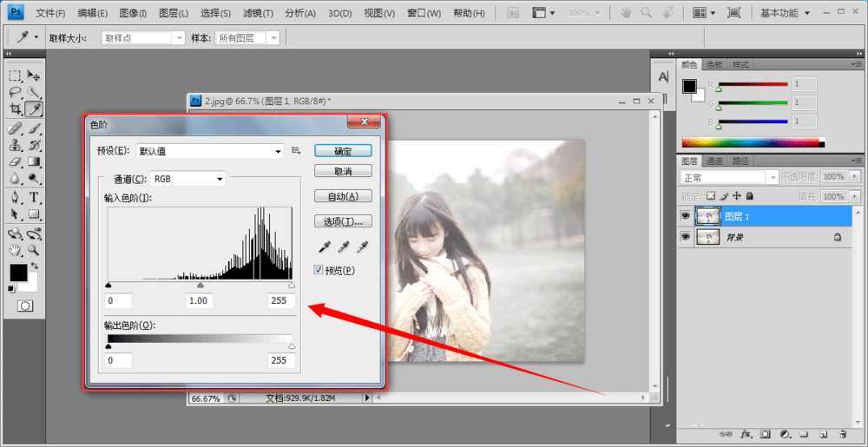Select the Crop tool in the toolbox

tap(16, 108)
